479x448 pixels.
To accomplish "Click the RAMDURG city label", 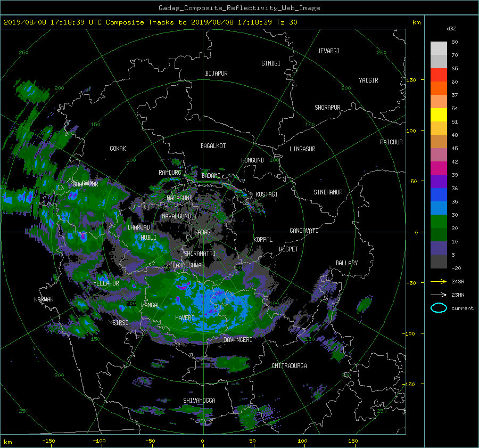I will point(170,173).
